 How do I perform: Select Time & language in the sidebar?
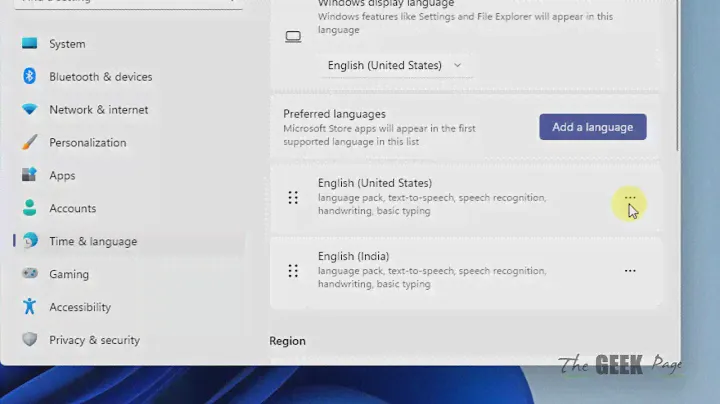tap(93, 241)
